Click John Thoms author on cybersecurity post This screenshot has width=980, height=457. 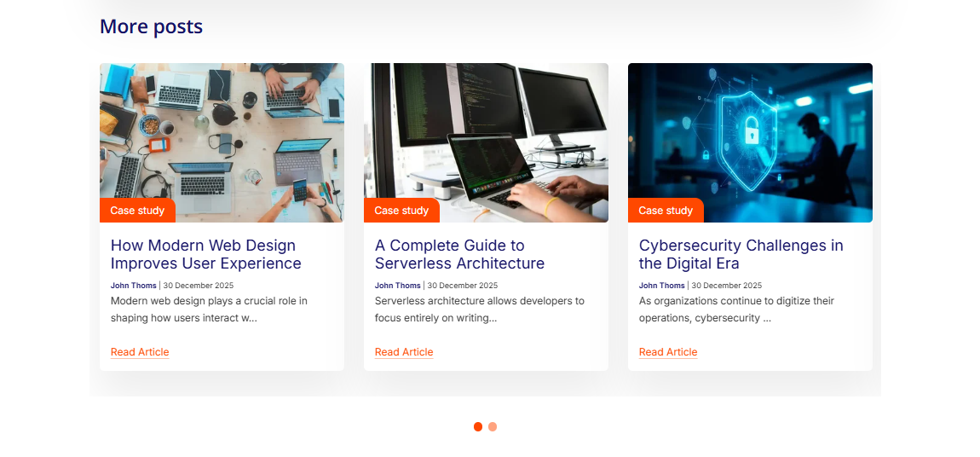[662, 286]
